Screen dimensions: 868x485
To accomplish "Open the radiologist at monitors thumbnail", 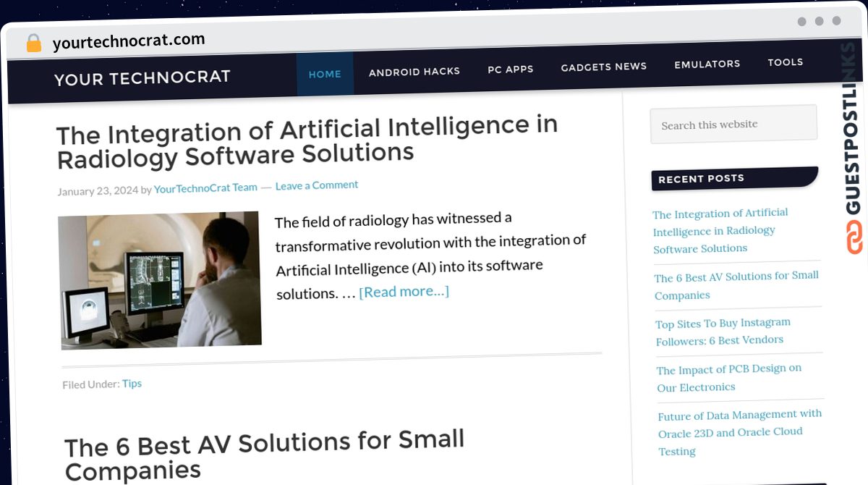I will pyautogui.click(x=160, y=280).
